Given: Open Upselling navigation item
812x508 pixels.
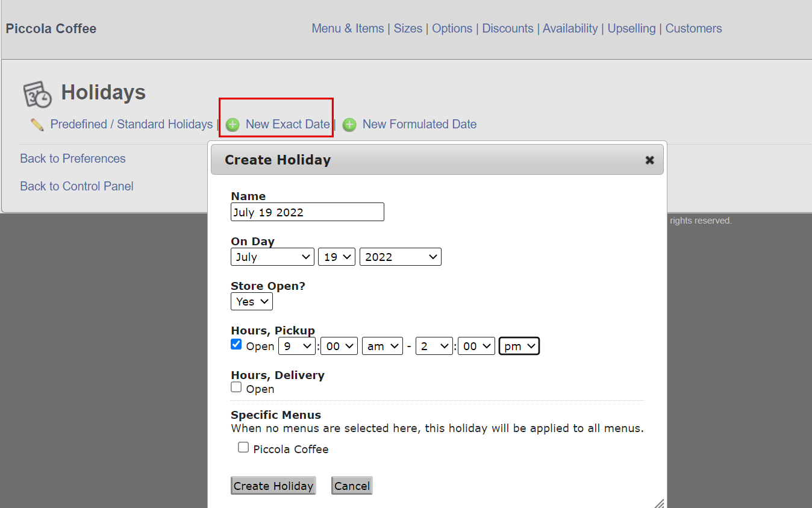Looking at the screenshot, I should click(631, 28).
